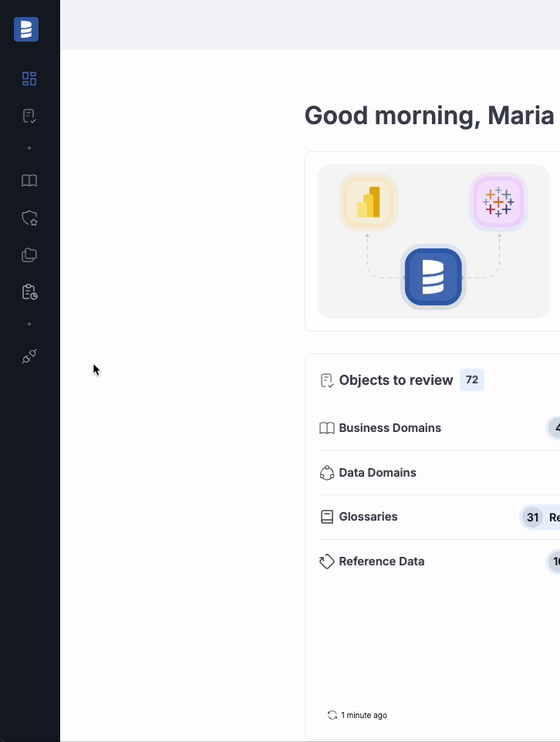Click the blue database icon in diagram
The height and width of the screenshot is (742, 560).
click(x=433, y=277)
